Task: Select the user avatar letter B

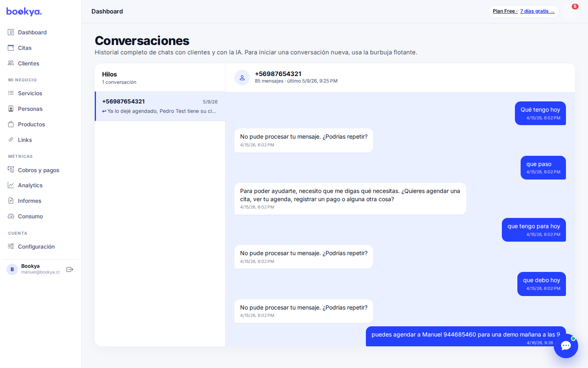Action: [x=12, y=269]
